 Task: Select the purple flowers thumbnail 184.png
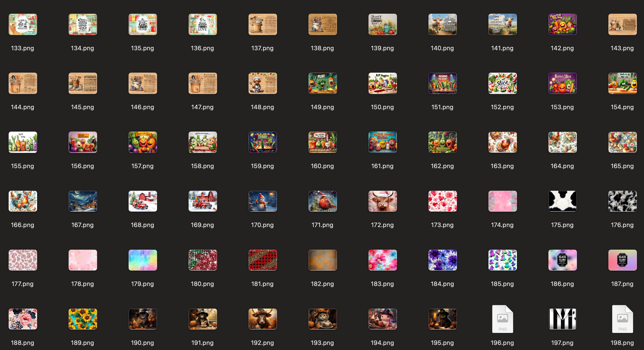click(442, 260)
